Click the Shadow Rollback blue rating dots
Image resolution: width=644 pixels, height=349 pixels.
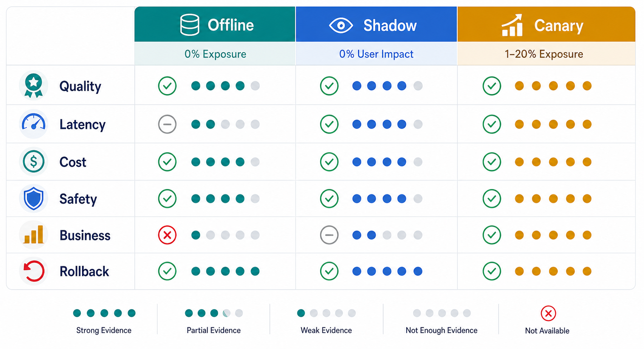coord(387,271)
